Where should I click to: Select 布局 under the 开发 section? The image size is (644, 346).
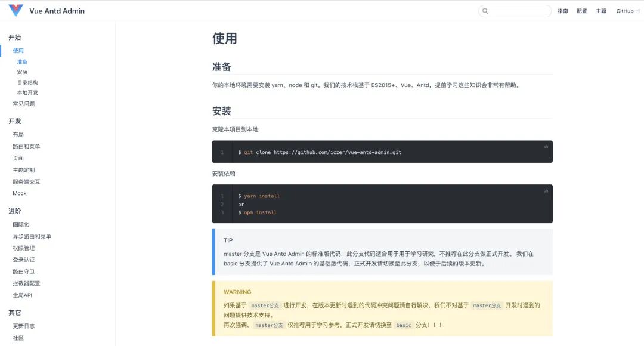[19, 135]
